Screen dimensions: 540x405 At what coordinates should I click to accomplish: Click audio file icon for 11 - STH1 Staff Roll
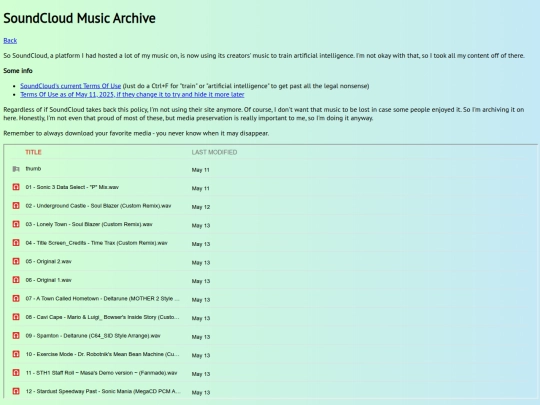click(x=16, y=373)
